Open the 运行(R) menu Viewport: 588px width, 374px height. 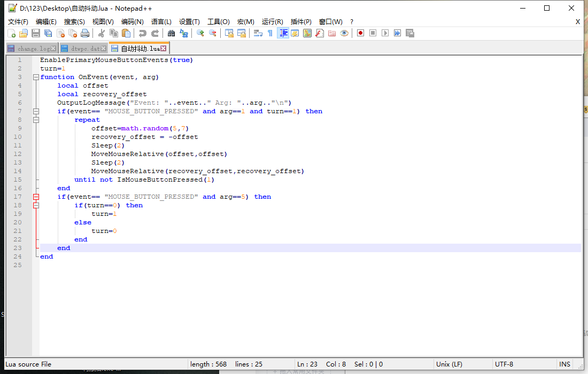tap(272, 22)
